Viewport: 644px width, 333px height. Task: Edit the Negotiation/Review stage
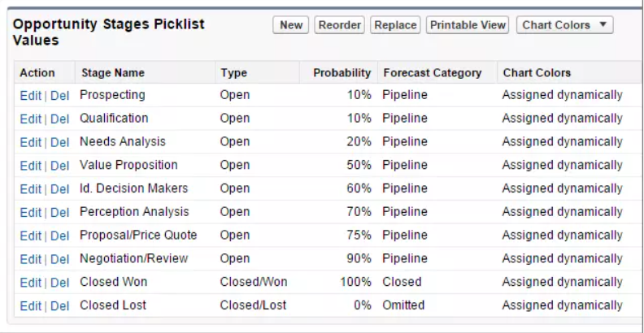pyautogui.click(x=30, y=260)
